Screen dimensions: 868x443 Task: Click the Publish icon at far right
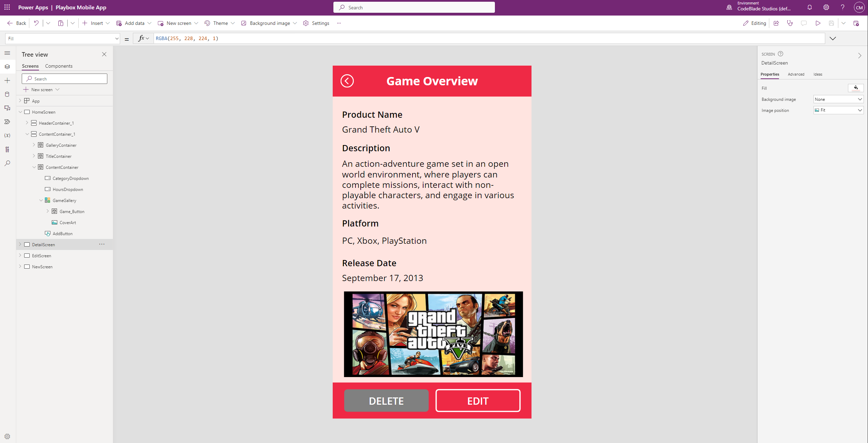click(x=856, y=23)
